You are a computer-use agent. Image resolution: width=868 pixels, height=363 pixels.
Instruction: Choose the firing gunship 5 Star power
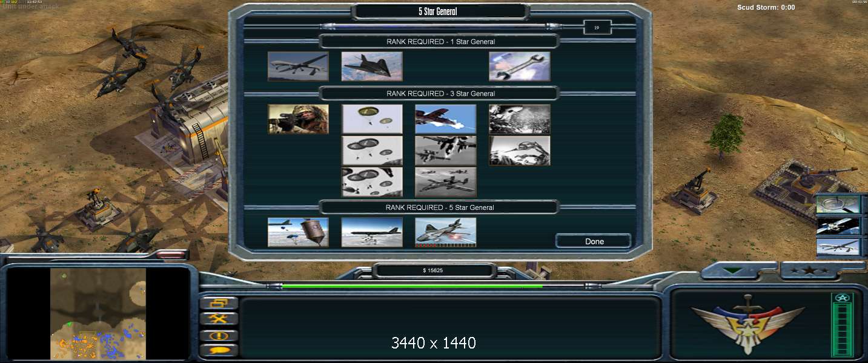(446, 232)
